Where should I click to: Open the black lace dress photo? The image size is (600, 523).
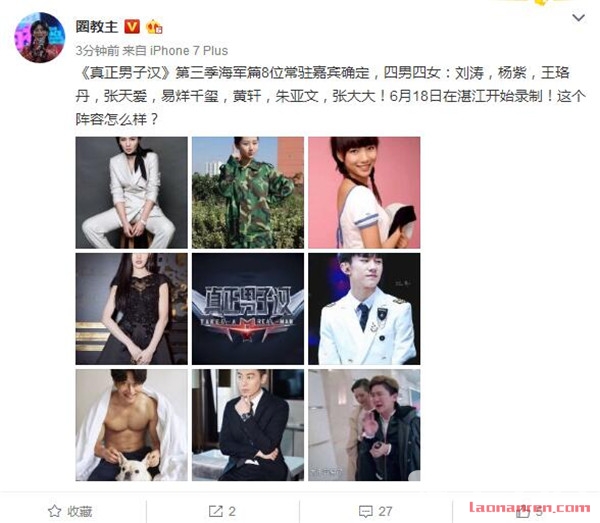[x=132, y=309]
